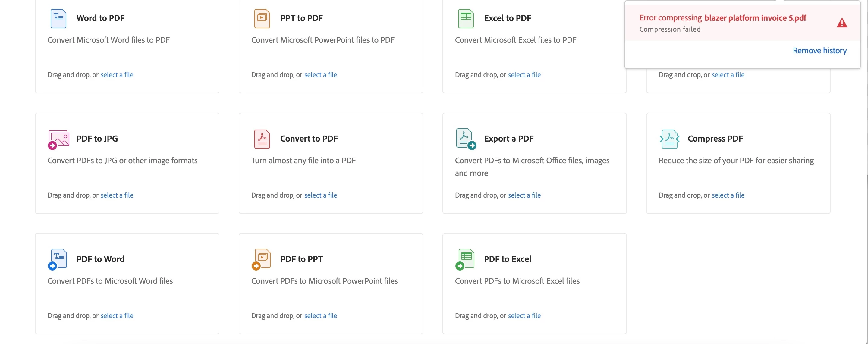The image size is (868, 344).
Task: Click the Word to PDF icon
Action: 58,18
